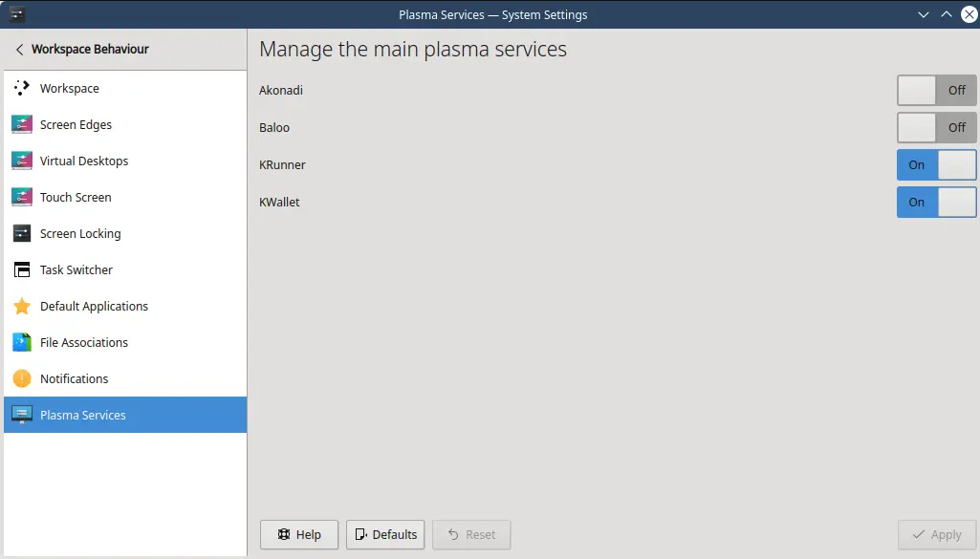Click the Apply button
Viewport: 980px width, 559px height.
tap(936, 535)
